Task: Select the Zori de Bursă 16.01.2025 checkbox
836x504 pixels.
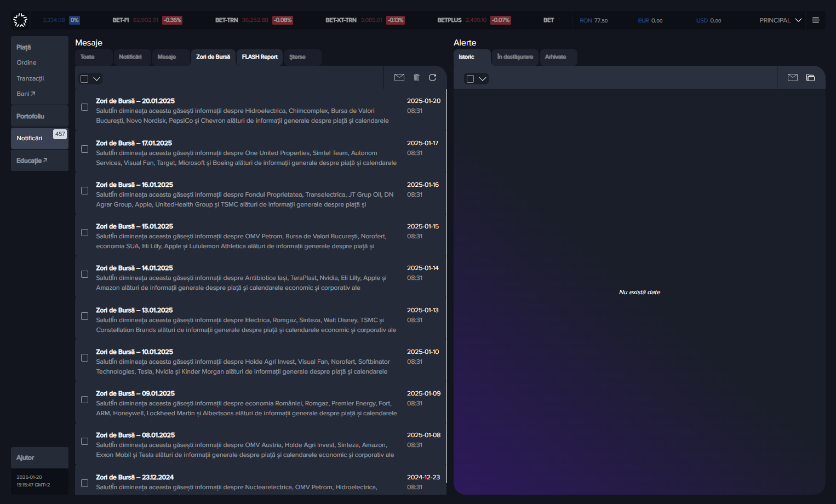Action: point(84,191)
